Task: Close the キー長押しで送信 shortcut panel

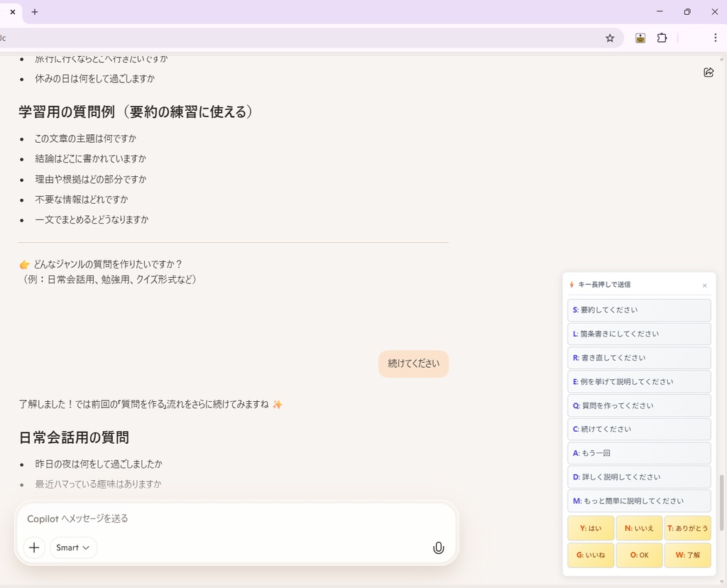Action: click(x=704, y=285)
